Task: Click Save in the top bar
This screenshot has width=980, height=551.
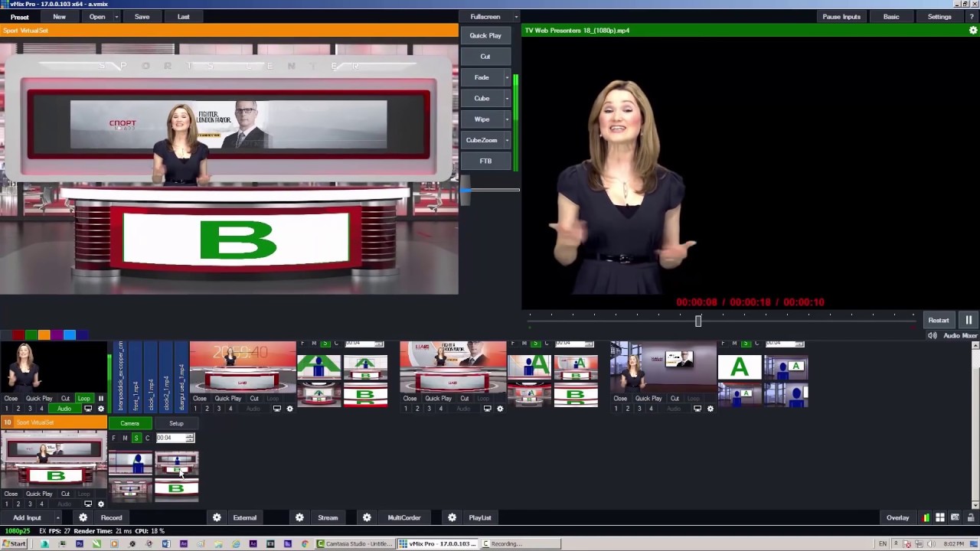Action: (142, 17)
